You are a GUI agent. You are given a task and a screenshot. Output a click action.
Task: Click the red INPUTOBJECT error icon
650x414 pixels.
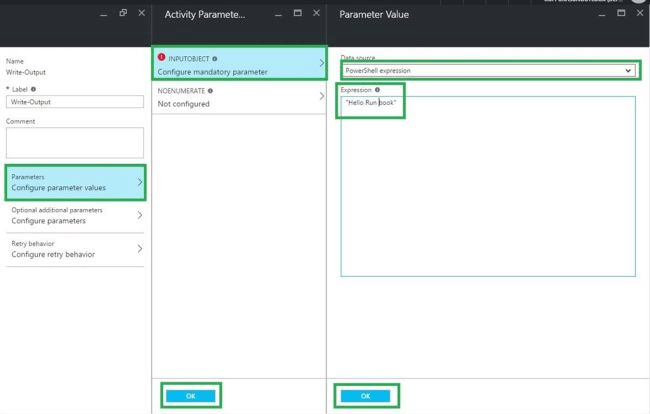(161, 57)
